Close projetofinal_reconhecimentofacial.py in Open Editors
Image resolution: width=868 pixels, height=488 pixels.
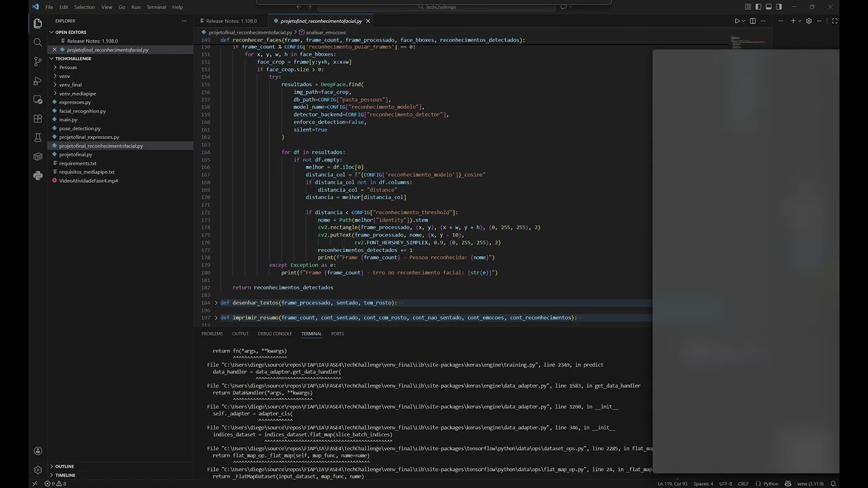(55, 49)
